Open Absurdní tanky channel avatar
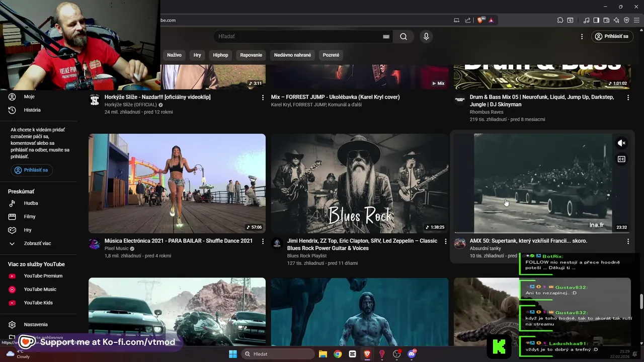 tap(459, 244)
